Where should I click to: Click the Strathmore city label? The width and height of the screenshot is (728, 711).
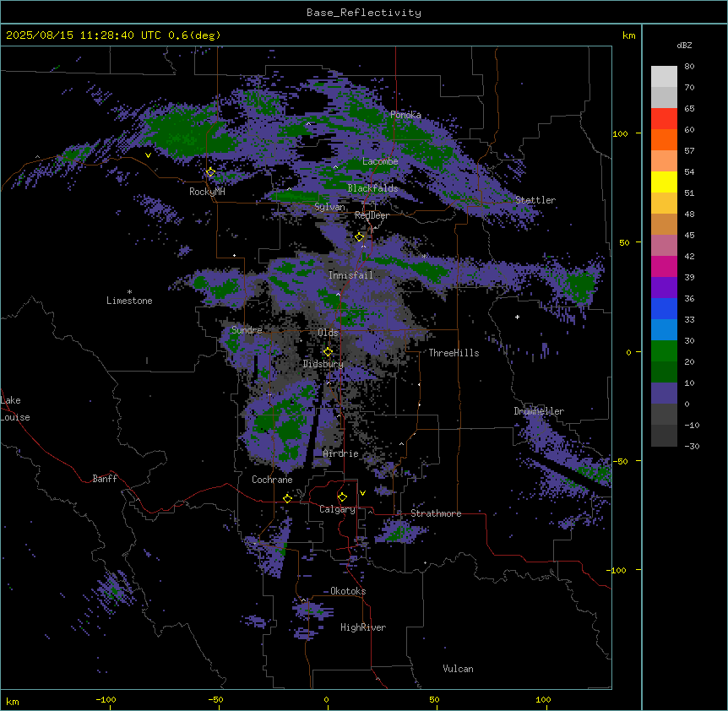click(436, 513)
